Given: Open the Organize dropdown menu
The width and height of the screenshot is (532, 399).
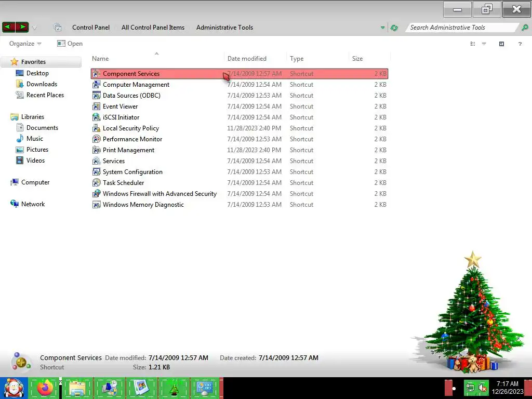Looking at the screenshot, I should (25, 44).
